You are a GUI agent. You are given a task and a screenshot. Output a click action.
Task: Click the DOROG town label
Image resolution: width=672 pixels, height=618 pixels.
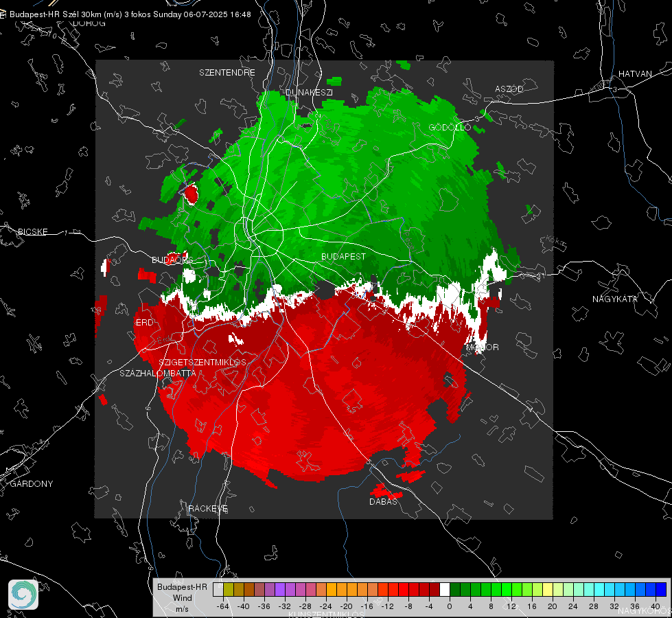(89, 23)
